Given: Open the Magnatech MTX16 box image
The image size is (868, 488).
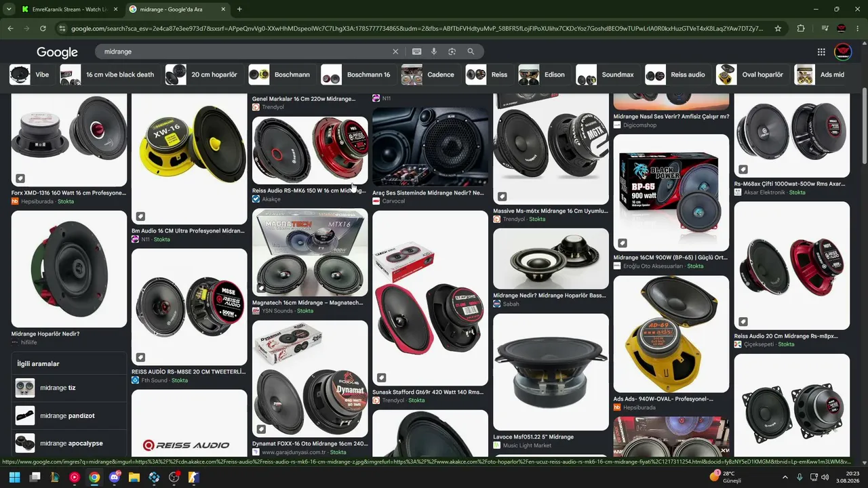Looking at the screenshot, I should [x=310, y=252].
